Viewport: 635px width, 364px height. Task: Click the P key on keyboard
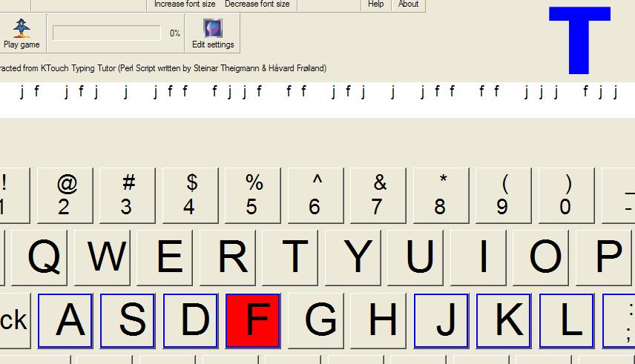point(605,258)
